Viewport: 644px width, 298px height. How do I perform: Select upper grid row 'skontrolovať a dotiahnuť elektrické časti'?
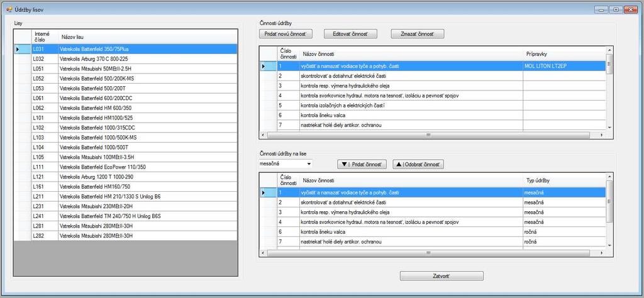[x=433, y=76]
